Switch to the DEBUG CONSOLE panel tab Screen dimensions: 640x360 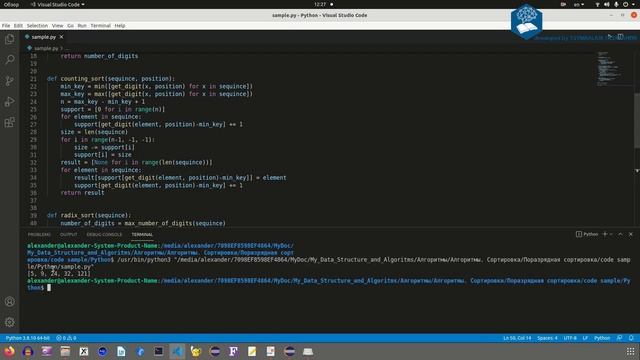click(104, 234)
